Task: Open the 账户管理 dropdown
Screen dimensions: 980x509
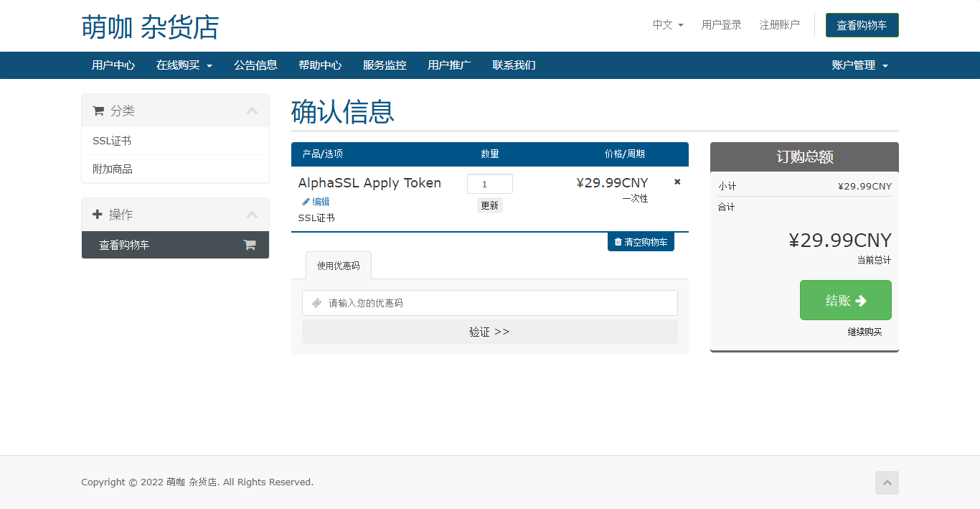Action: [x=859, y=65]
